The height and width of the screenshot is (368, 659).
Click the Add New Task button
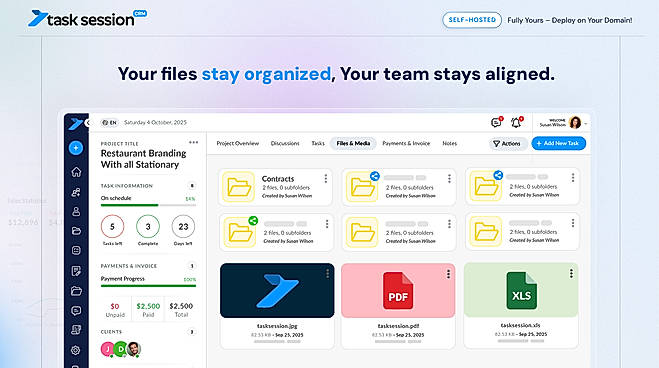(559, 143)
